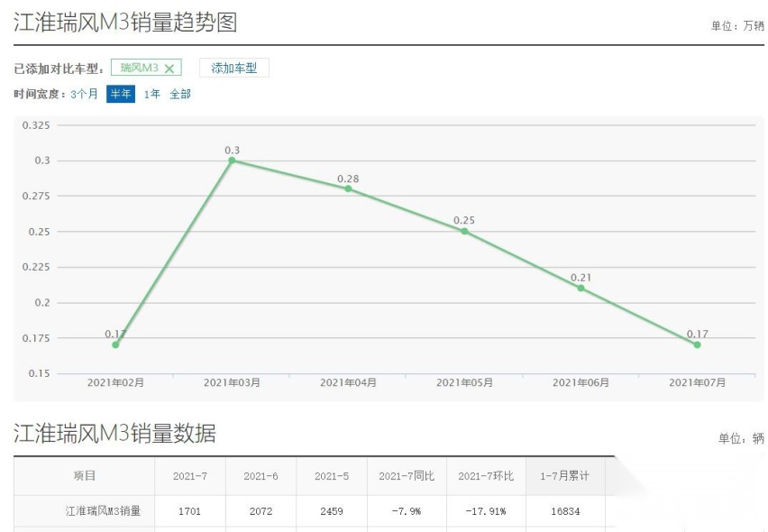Click the 2021年02月 data point on chart
768x532 pixels.
[115, 344]
